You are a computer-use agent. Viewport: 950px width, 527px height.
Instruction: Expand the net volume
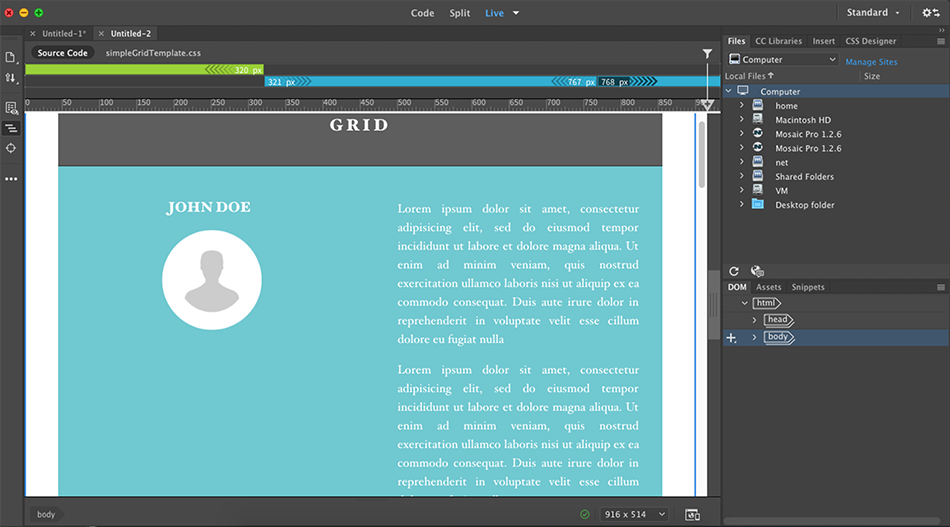click(x=742, y=162)
